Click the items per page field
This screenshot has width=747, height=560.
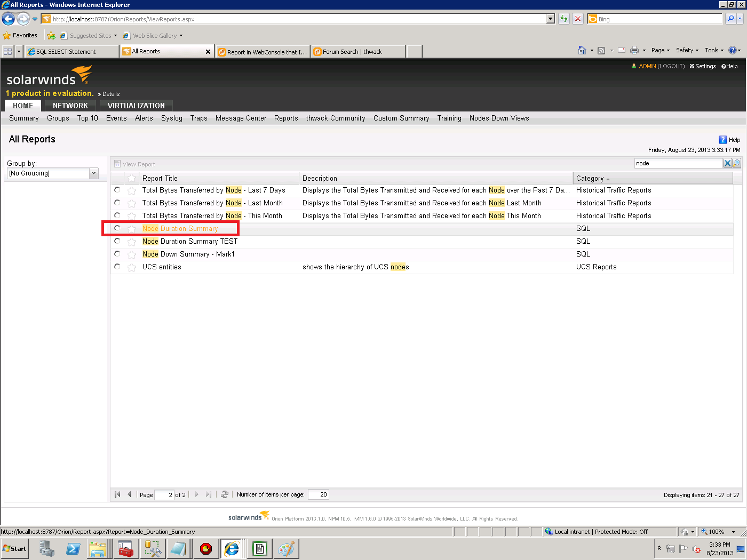318,494
